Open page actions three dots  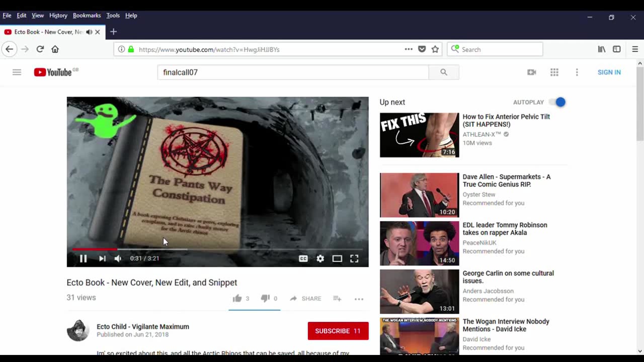pyautogui.click(x=409, y=49)
